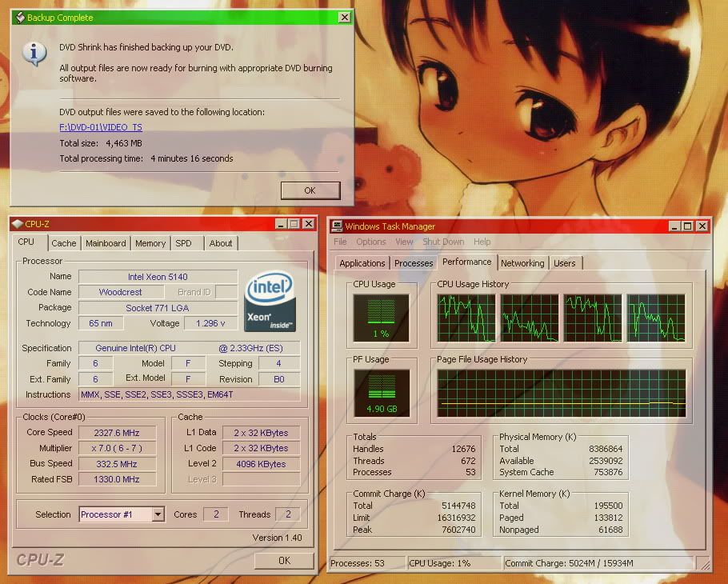Open the Networking tab in Task Manager

[522, 263]
